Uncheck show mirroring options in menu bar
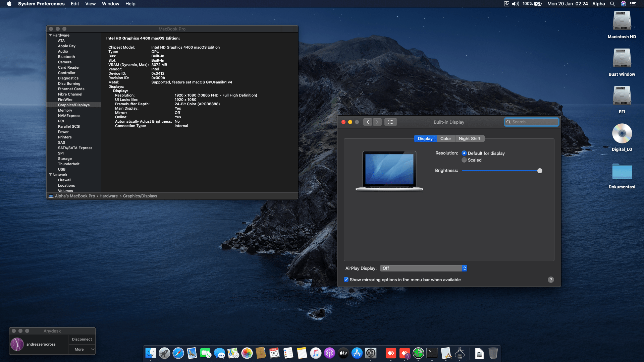The image size is (644, 362). click(346, 280)
